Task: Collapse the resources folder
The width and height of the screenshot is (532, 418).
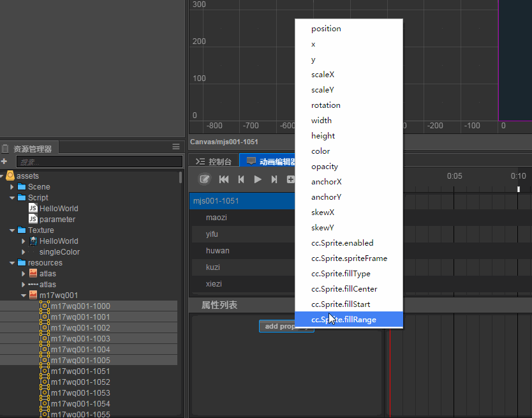Action: pyautogui.click(x=12, y=263)
